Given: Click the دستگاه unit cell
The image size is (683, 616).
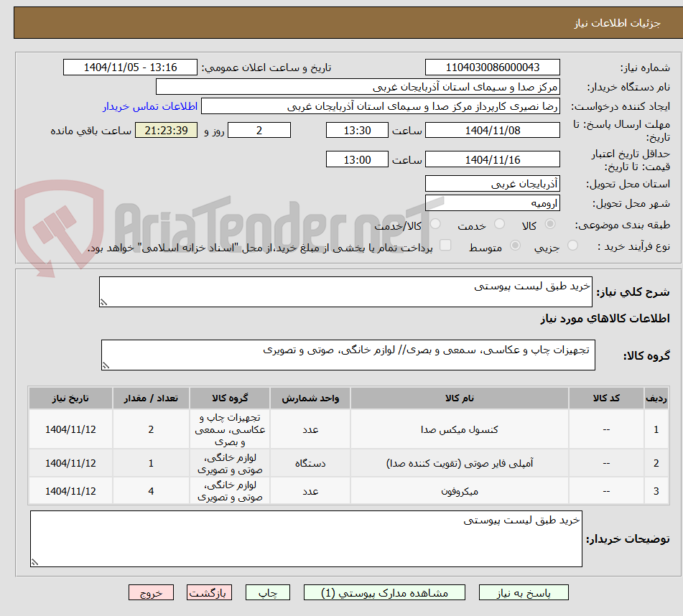Looking at the screenshot, I should 310,463.
